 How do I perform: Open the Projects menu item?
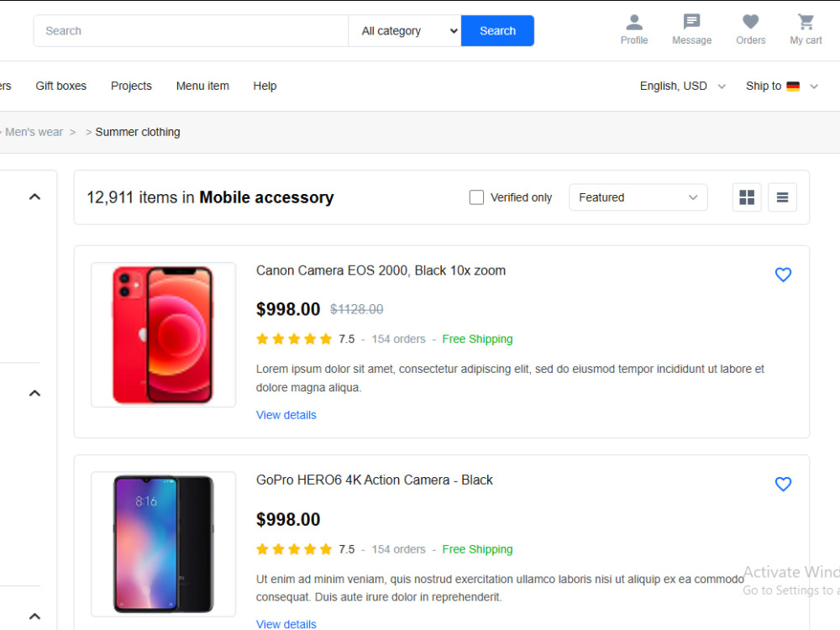pyautogui.click(x=131, y=86)
